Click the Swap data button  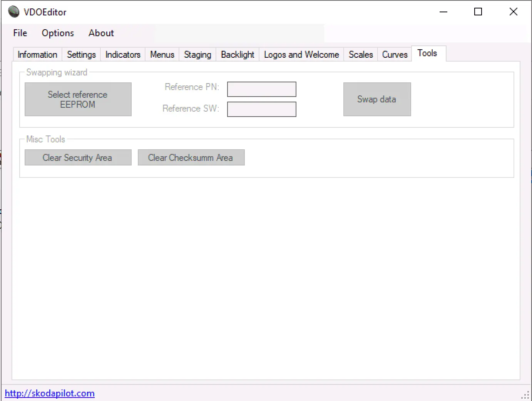[x=377, y=99]
